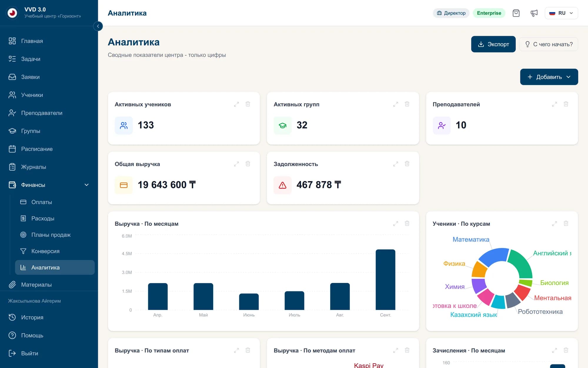Delete the Ученики · По курсам widget

coord(566,223)
